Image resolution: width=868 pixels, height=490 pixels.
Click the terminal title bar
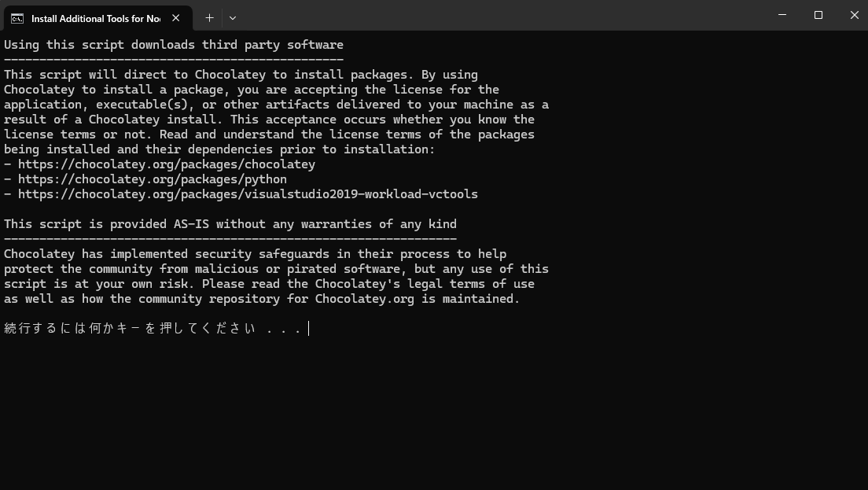[x=472, y=16]
